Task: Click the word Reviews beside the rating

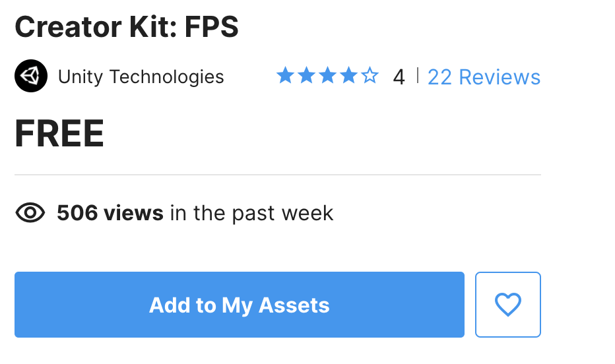Action: [500, 77]
